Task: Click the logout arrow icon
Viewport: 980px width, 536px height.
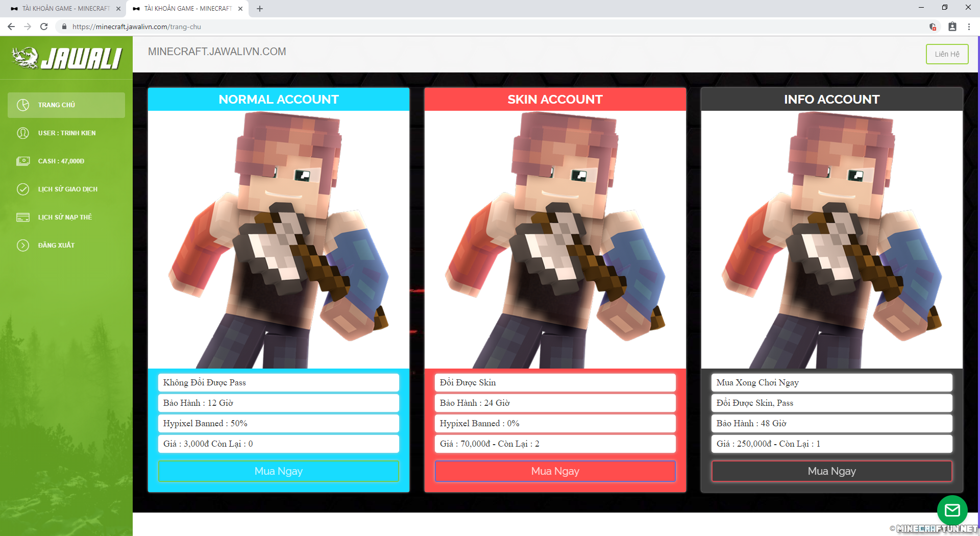Action: point(23,246)
